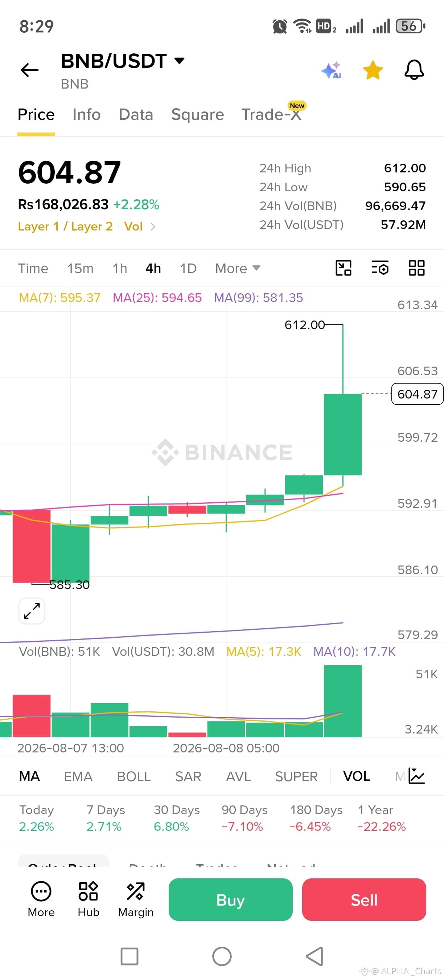444x980 pixels.
Task: Tap the Rs168,026.83 converted price
Action: pyautogui.click(x=63, y=205)
